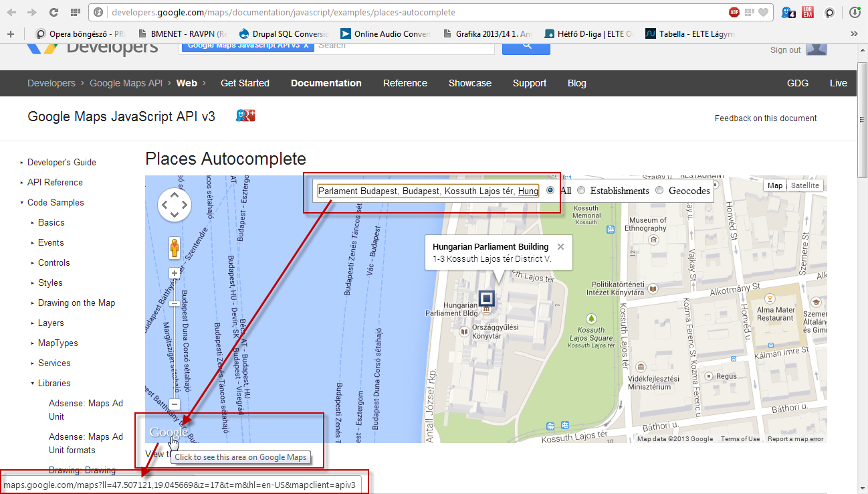Click the downloads arrow icon in toolbar
The width and height of the screenshot is (868, 494).
click(854, 12)
